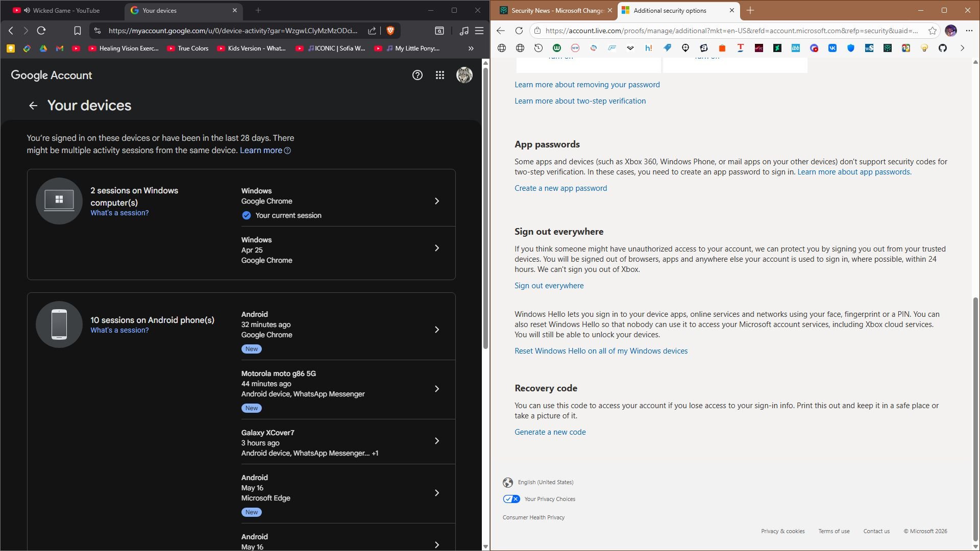Open Learn more about app passwords
This screenshot has height=551, width=980.
click(x=854, y=172)
